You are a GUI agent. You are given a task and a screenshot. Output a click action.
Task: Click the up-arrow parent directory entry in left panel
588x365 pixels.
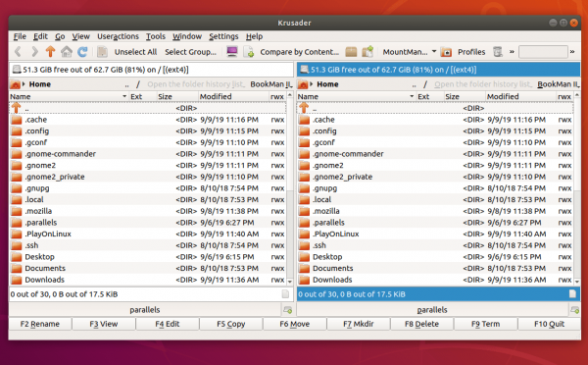coord(147,108)
